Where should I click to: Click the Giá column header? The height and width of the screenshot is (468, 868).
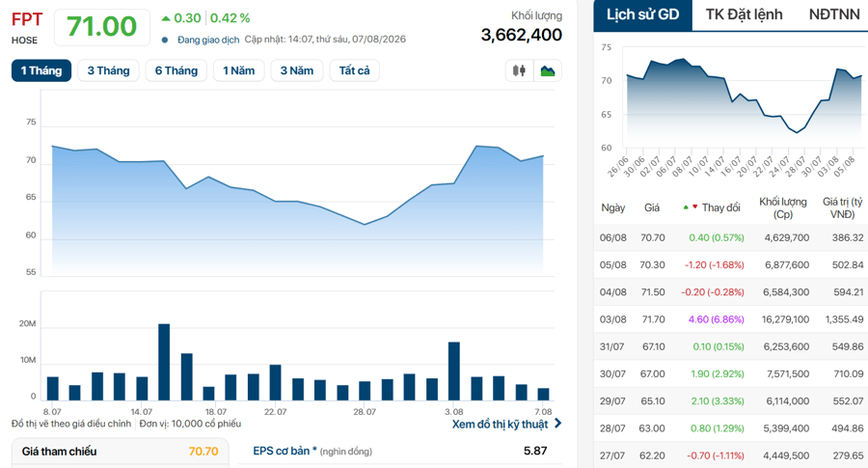(x=652, y=207)
